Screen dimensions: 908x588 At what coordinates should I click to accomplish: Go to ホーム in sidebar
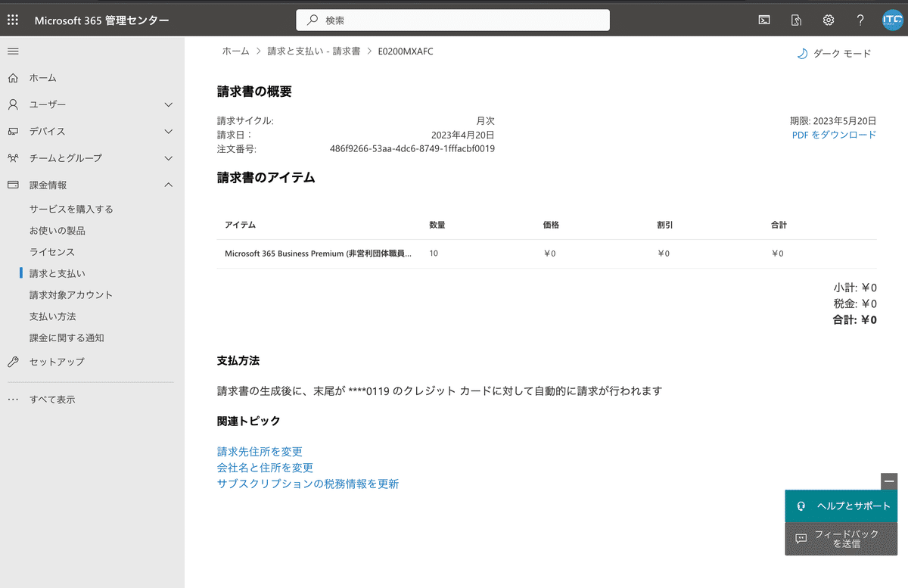[43, 78]
